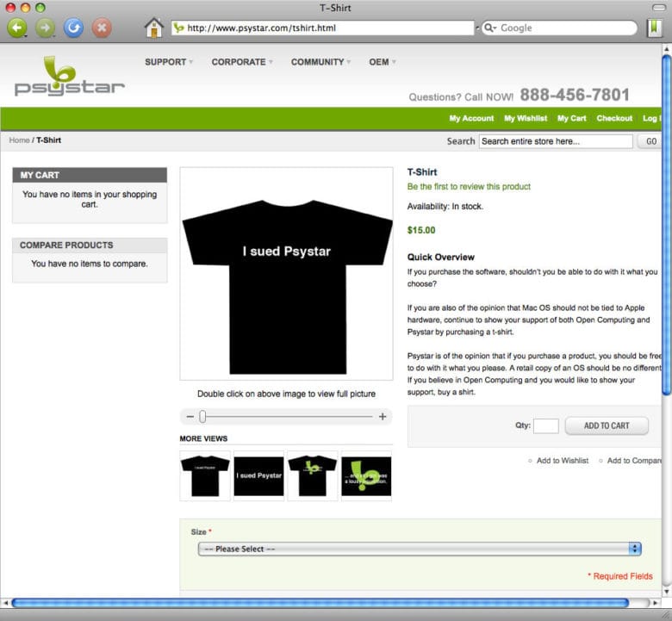Go to My Cart
The height and width of the screenshot is (621, 672).
click(571, 118)
